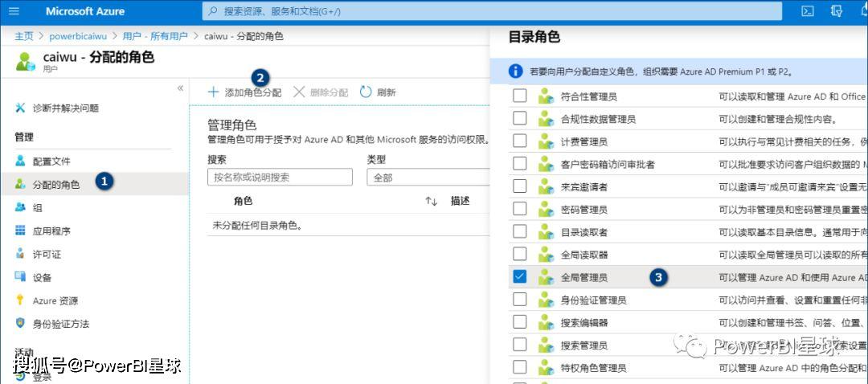Open the 类型 dropdown showing 全部

(x=428, y=178)
